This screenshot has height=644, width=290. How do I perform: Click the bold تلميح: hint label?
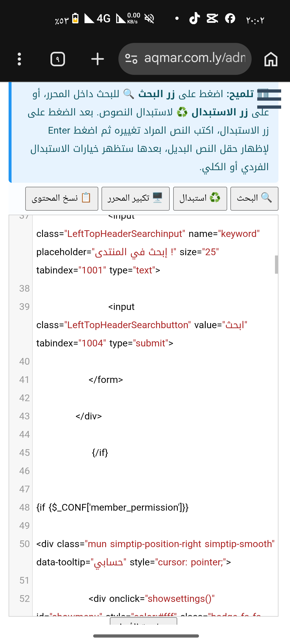[240, 94]
